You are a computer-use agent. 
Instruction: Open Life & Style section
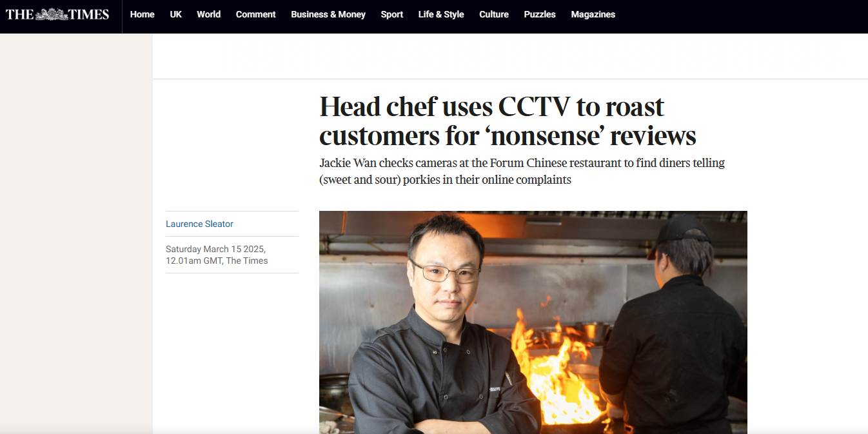440,14
